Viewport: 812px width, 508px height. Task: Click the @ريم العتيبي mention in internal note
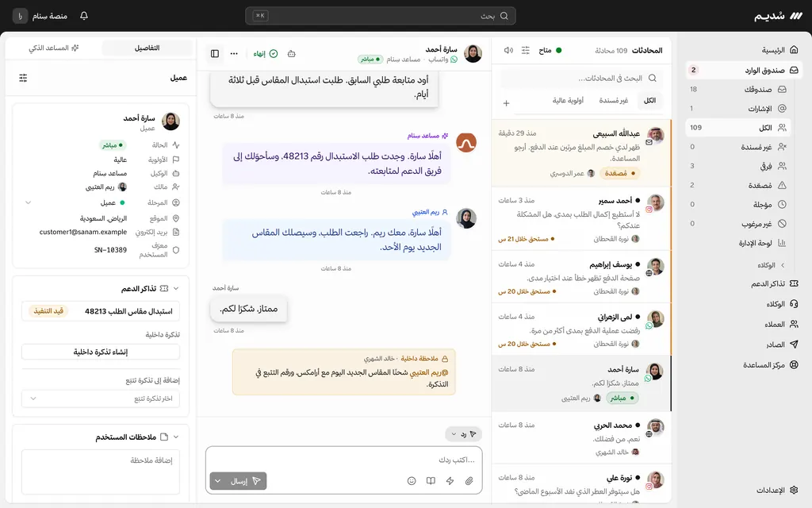pyautogui.click(x=429, y=372)
